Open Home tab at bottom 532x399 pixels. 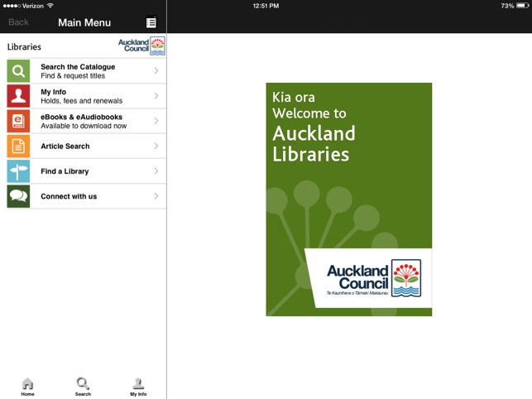tap(27, 387)
